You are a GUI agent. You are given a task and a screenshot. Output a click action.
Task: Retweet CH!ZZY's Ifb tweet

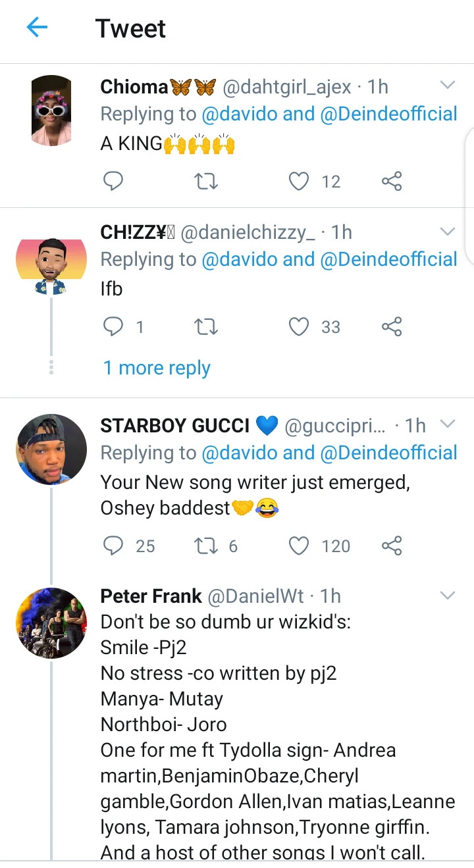(x=207, y=326)
